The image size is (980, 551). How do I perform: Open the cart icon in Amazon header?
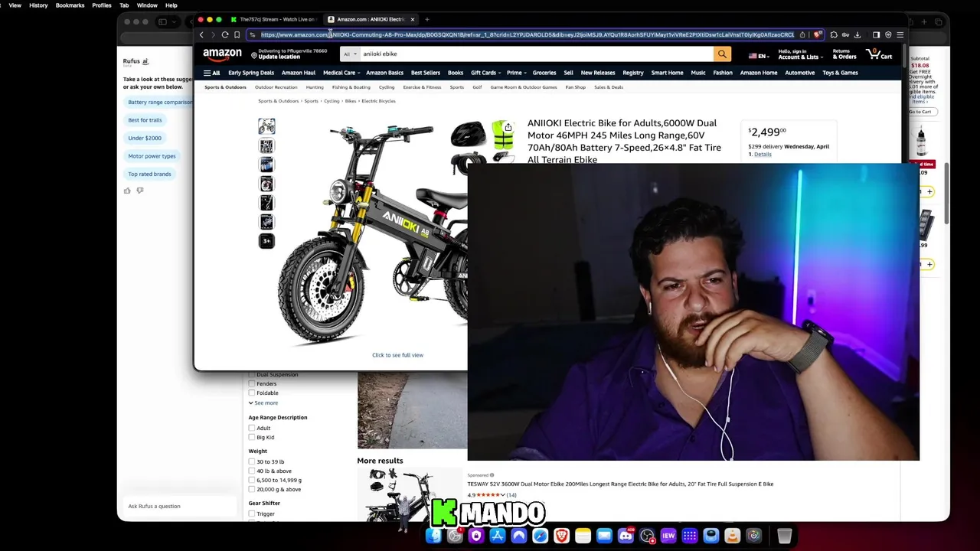(x=878, y=54)
